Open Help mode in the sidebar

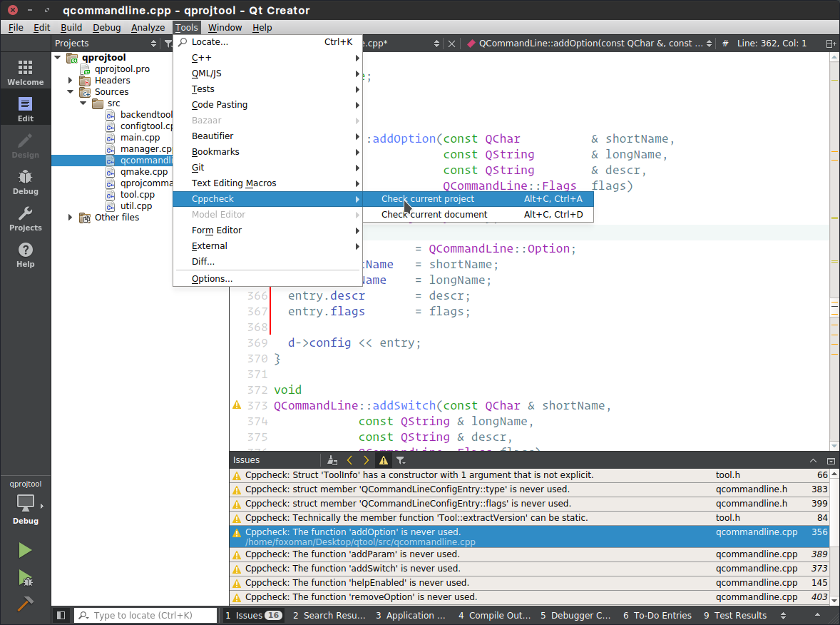[25, 254]
